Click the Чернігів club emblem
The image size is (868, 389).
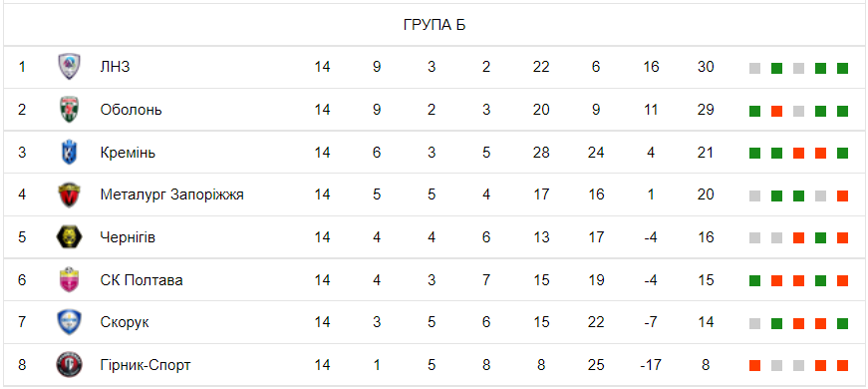69,237
